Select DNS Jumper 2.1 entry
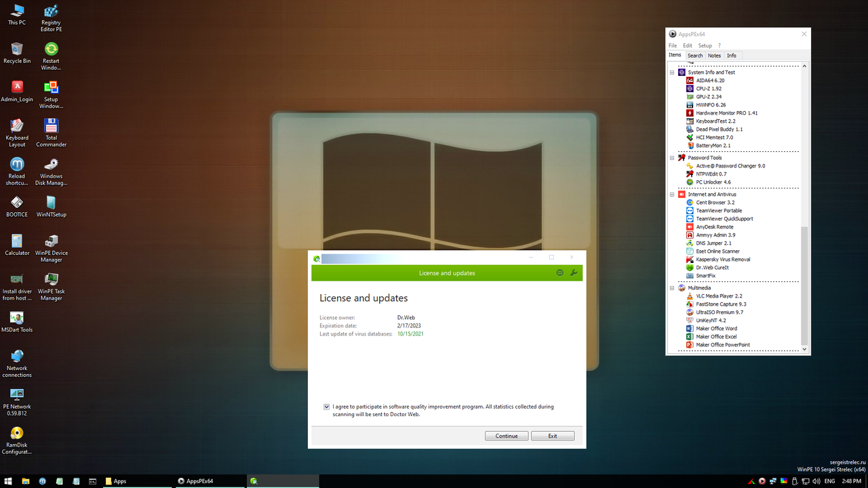Screen dimensions: 868x488 click(709, 243)
